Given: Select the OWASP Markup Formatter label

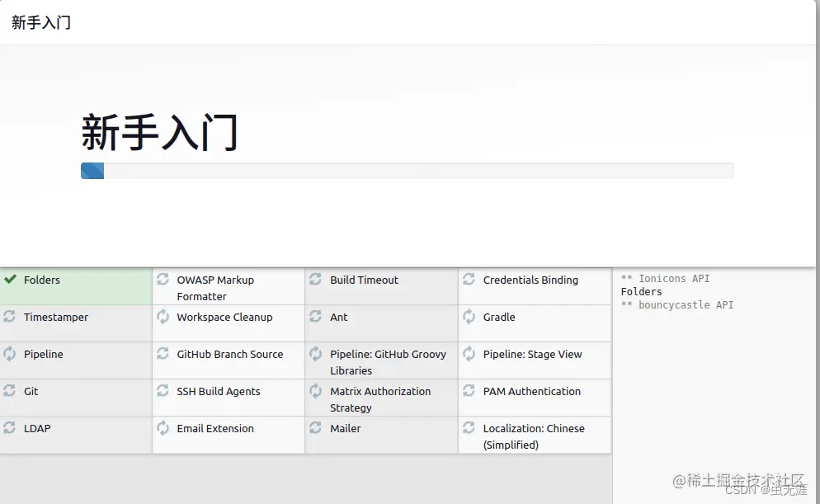Looking at the screenshot, I should pos(215,288).
